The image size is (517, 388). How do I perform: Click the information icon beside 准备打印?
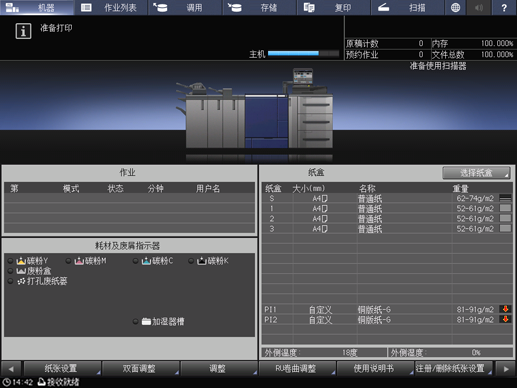point(23,31)
